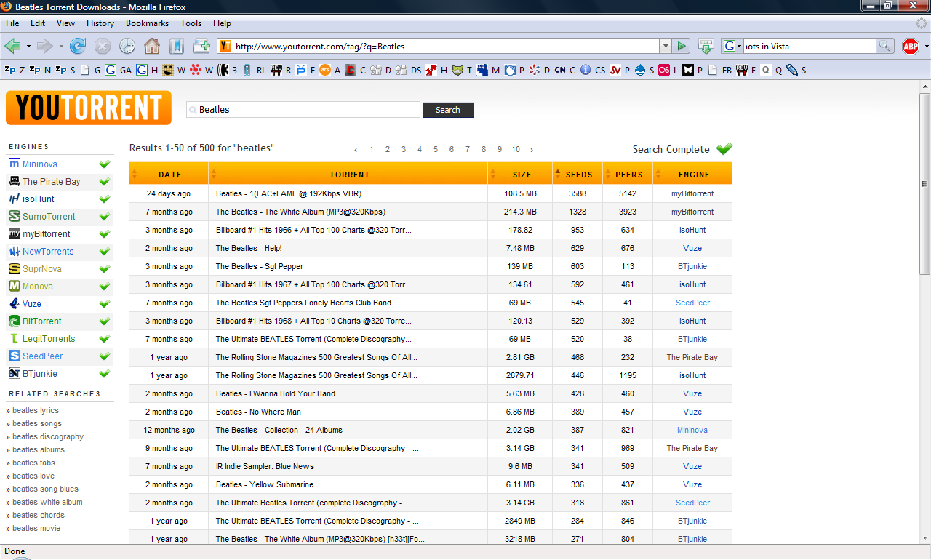Open 'The Beatles - Help!' torrent link
Viewport: 931px width, 560px height.
pyautogui.click(x=249, y=248)
